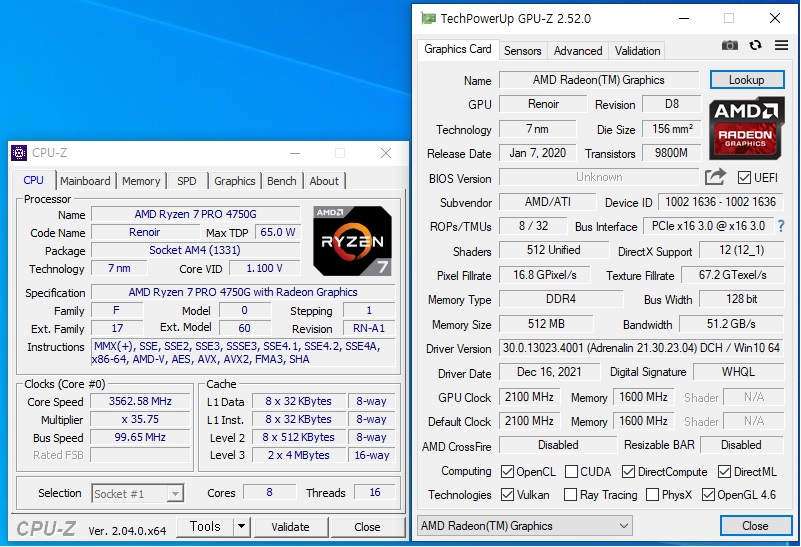Select the CPU tab in CPU-Z
This screenshot has width=801, height=547.
(x=34, y=180)
